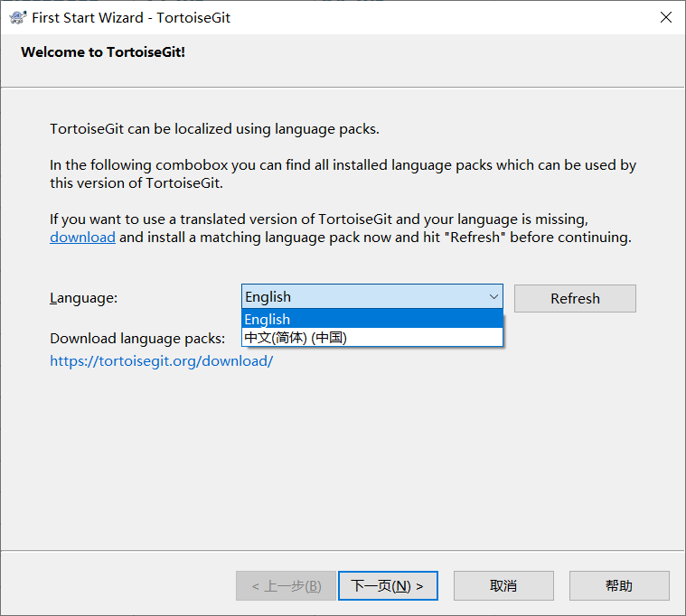686x616 pixels.
Task: Go to next page with 下一页(N) button
Action: [x=388, y=586]
